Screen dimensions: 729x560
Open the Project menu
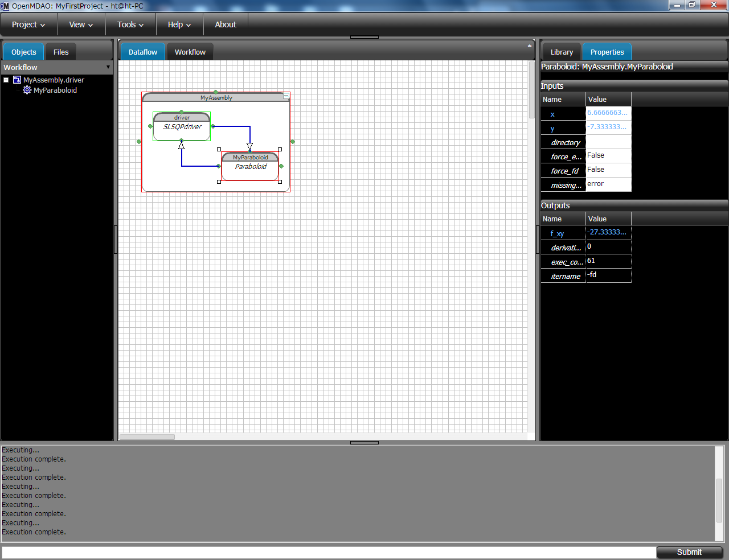coord(28,24)
